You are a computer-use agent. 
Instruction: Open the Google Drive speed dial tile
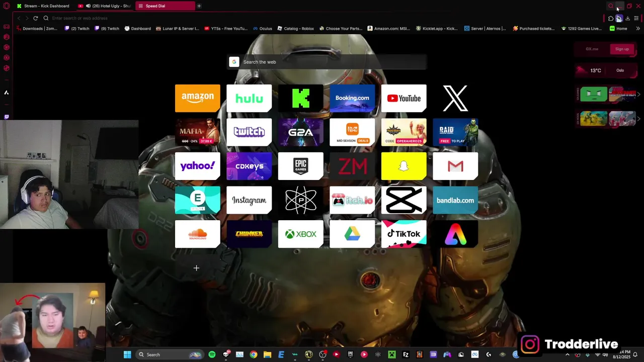pos(352,234)
